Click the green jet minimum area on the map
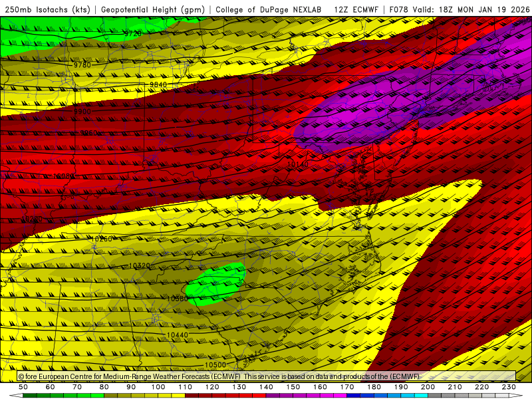This screenshot has height=399, width=532. coord(216,285)
